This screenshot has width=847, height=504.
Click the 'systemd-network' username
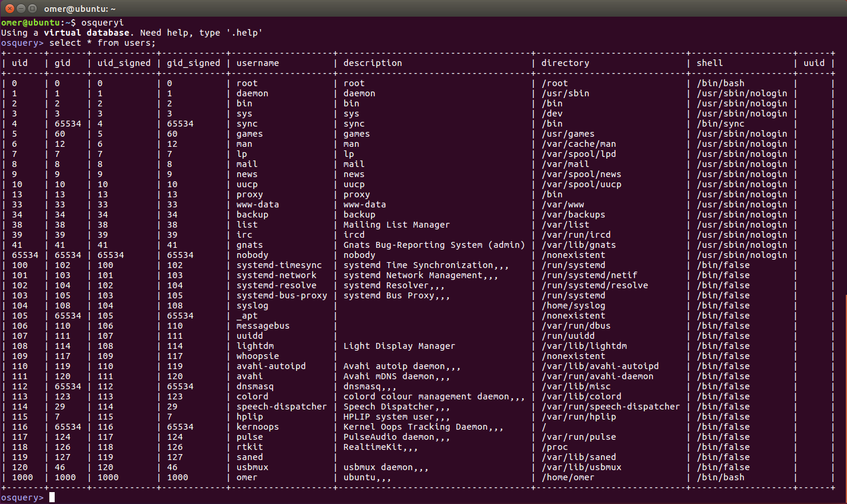(x=276, y=275)
